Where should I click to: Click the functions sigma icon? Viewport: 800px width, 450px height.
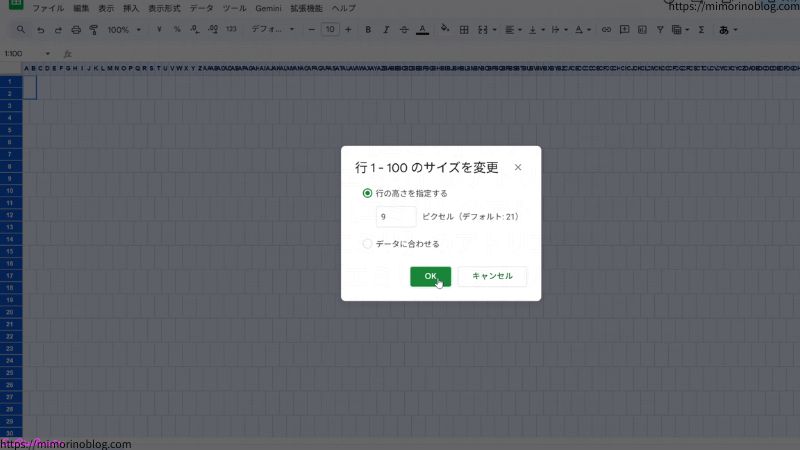click(702, 30)
